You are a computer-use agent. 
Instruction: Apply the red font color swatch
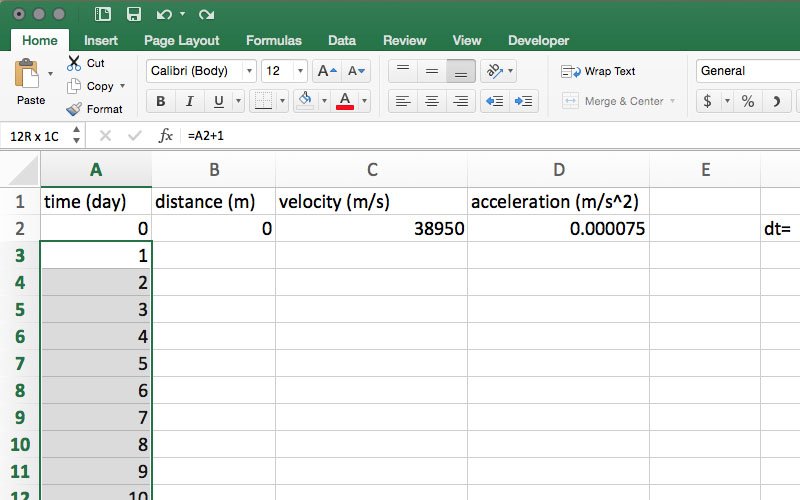point(345,101)
